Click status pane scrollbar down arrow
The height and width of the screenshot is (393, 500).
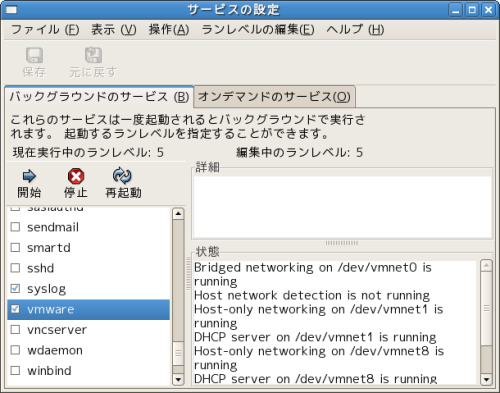point(486,379)
